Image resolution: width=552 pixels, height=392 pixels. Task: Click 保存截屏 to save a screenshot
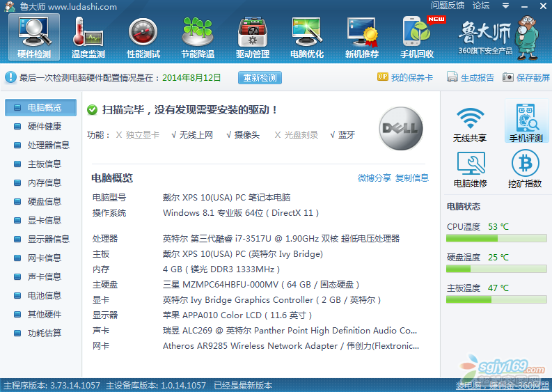pyautogui.click(x=526, y=77)
